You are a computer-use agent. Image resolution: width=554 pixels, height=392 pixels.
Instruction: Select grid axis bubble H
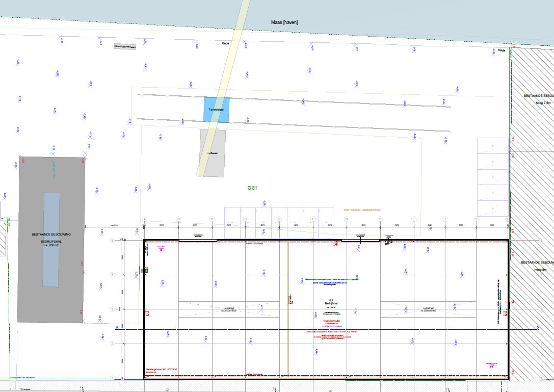(380, 219)
